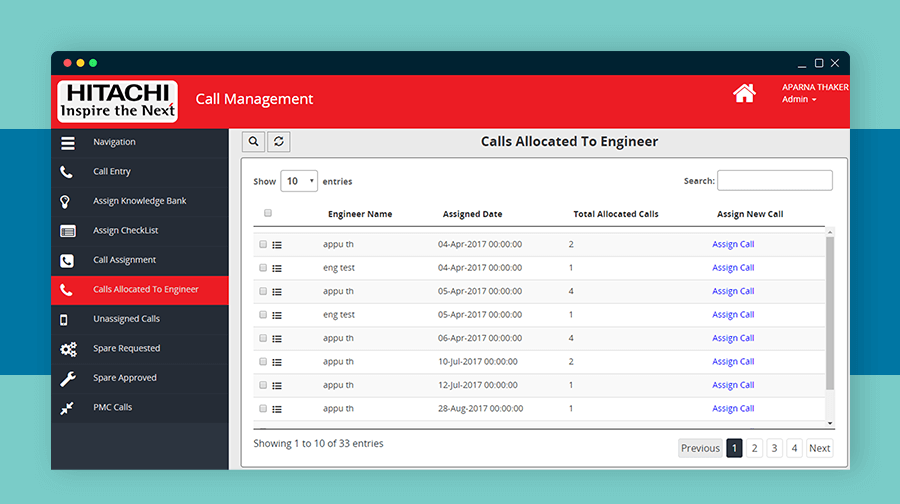
Task: Go to page 2 of entries
Action: point(754,448)
